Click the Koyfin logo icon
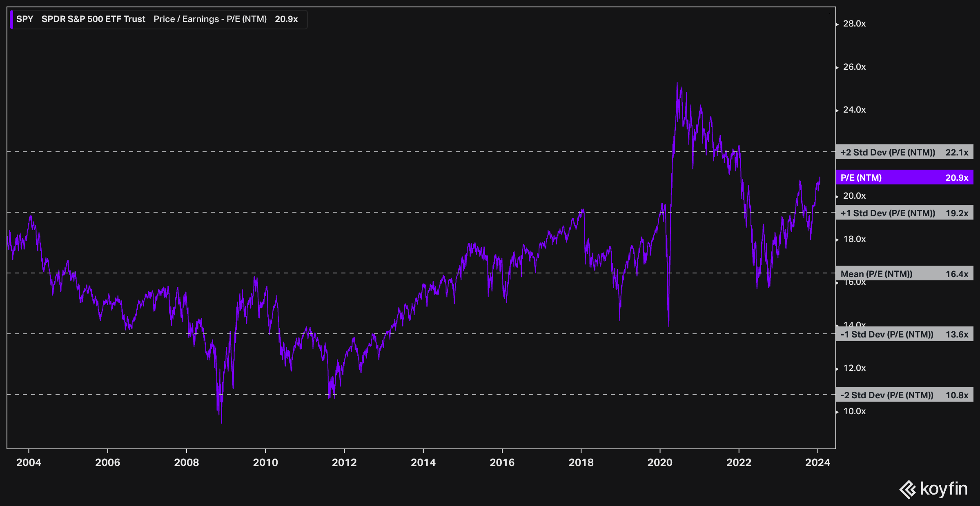Screen dimensions: 980x506 click(x=908, y=489)
